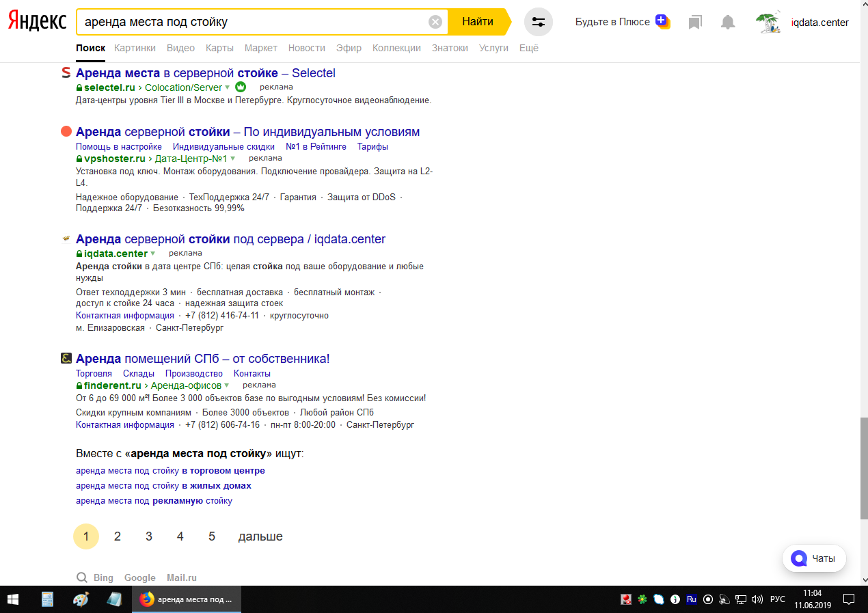
Task: Open the Аренда помещений СПб result
Action: pyautogui.click(x=203, y=359)
